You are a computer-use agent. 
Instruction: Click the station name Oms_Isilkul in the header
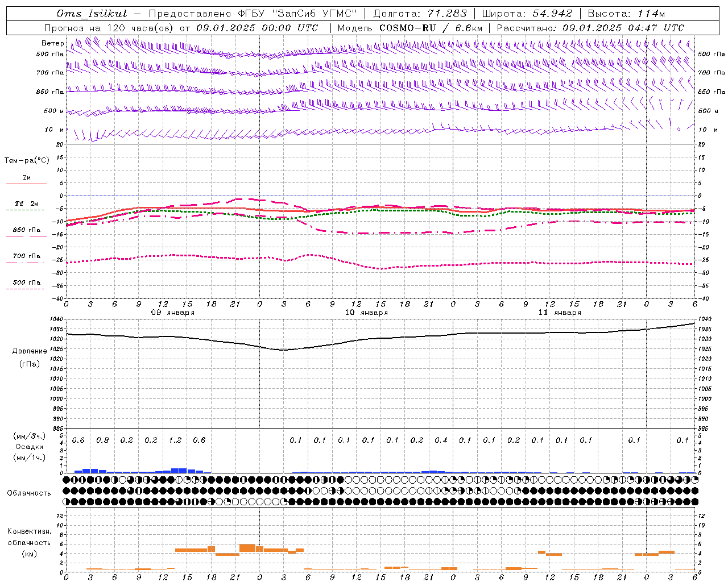tap(92, 14)
